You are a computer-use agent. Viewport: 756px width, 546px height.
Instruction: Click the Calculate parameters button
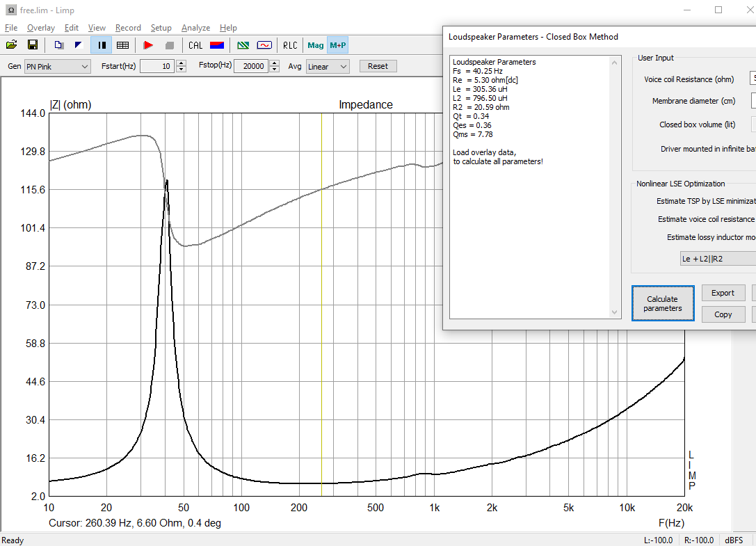[x=663, y=303]
